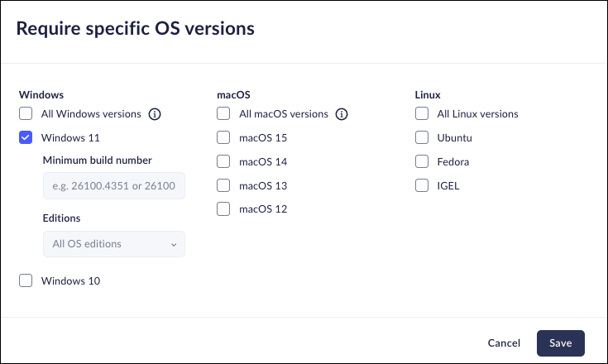Click info icon beside All Windows versions
608x364 pixels.
[x=154, y=114]
